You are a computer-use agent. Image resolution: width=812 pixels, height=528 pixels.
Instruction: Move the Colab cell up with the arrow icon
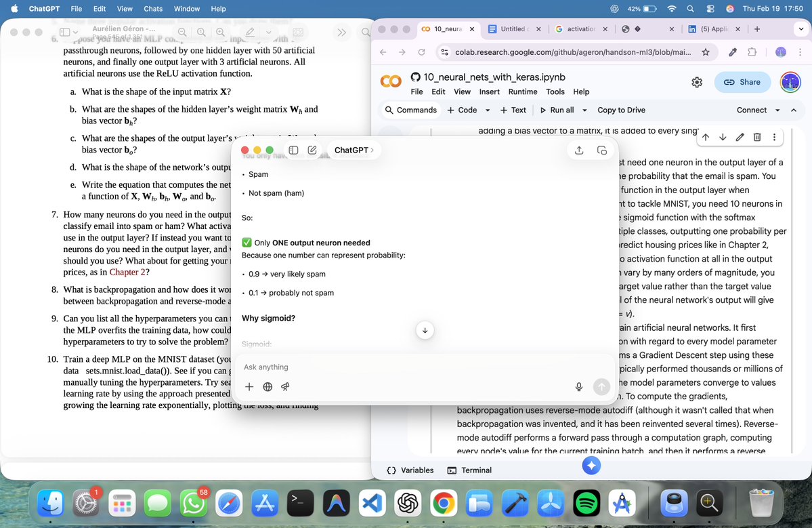click(705, 136)
